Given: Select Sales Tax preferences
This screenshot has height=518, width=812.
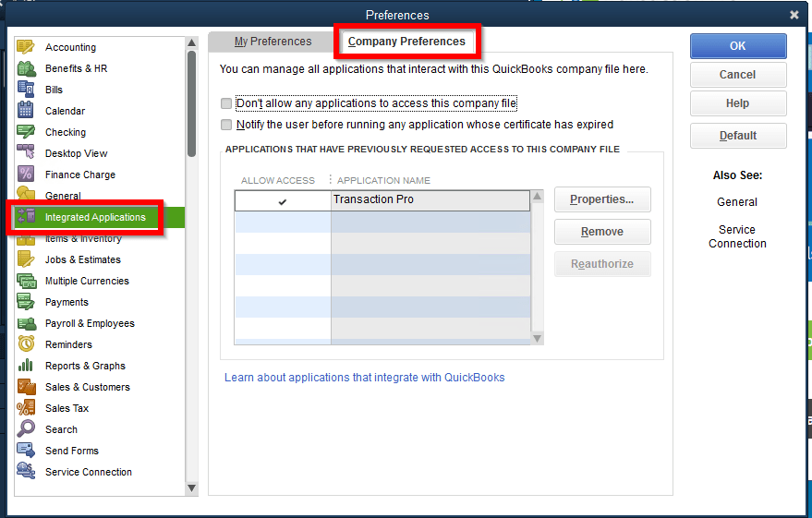Looking at the screenshot, I should click(67, 408).
